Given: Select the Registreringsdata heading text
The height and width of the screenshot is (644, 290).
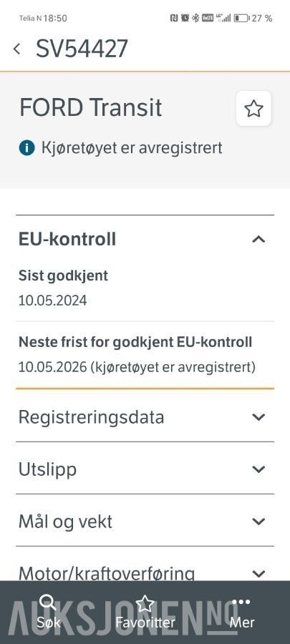Looking at the screenshot, I should (91, 418).
